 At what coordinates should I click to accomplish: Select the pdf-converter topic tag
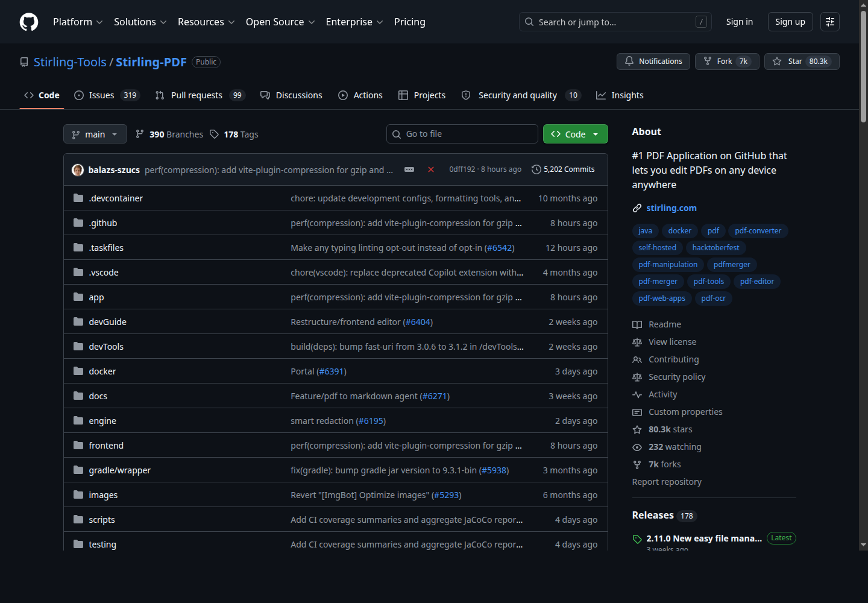pos(758,231)
